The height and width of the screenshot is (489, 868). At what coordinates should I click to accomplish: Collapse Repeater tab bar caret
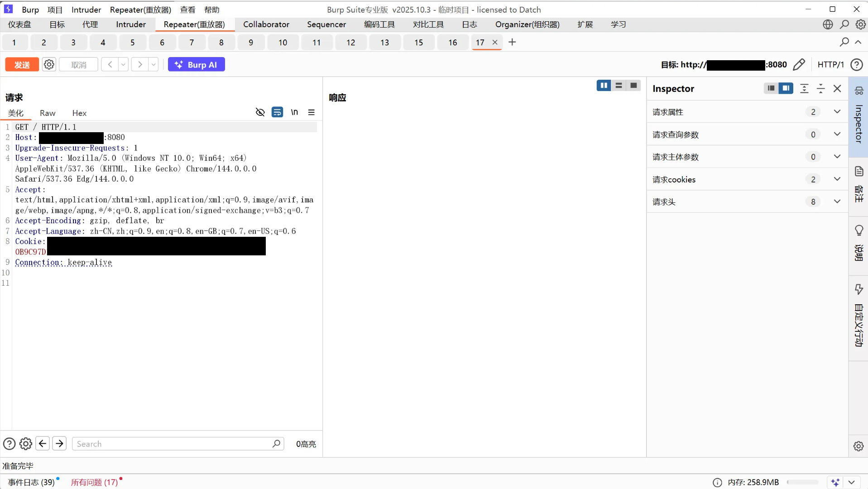coord(858,42)
